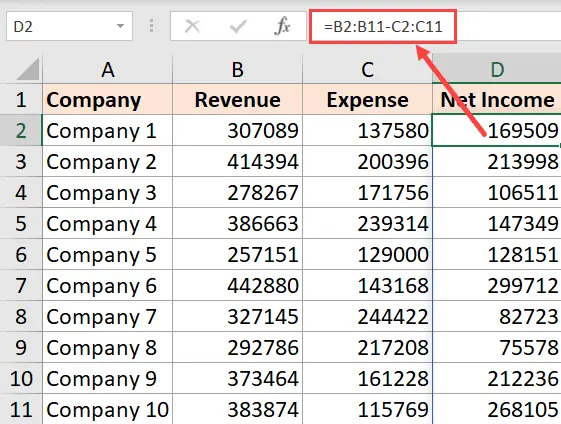Open the Insert Function fx icon
This screenshot has height=424, width=561.
tap(282, 26)
